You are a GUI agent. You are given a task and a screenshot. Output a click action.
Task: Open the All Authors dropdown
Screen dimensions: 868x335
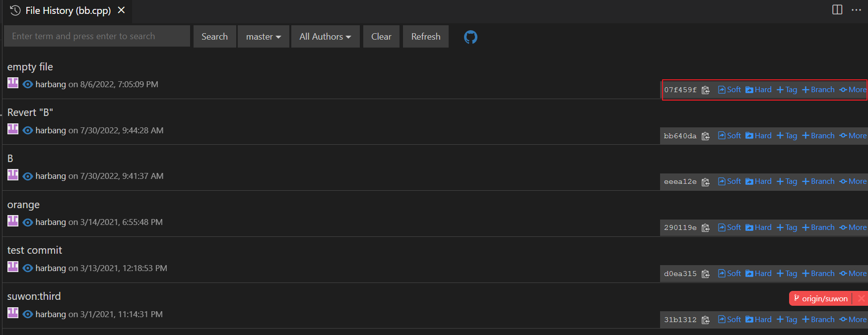pos(325,37)
